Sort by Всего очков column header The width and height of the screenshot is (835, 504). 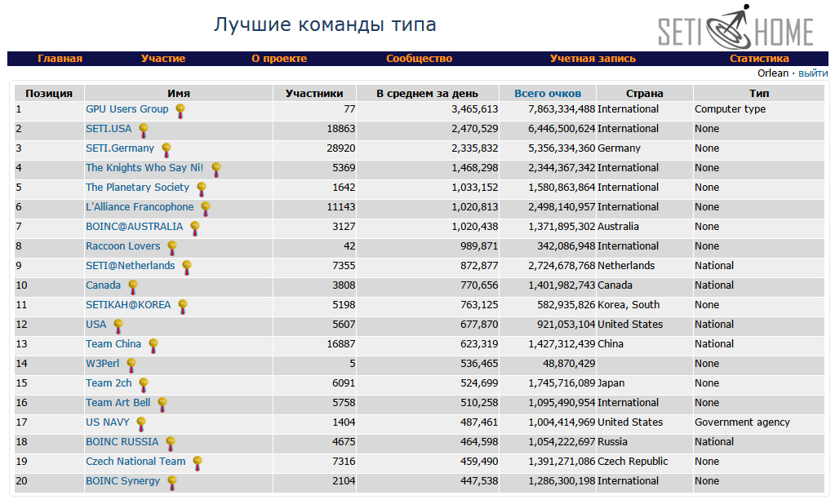(x=548, y=94)
